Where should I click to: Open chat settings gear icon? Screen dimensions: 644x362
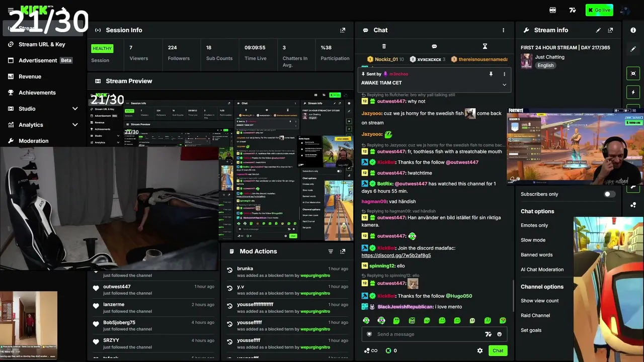point(480,351)
